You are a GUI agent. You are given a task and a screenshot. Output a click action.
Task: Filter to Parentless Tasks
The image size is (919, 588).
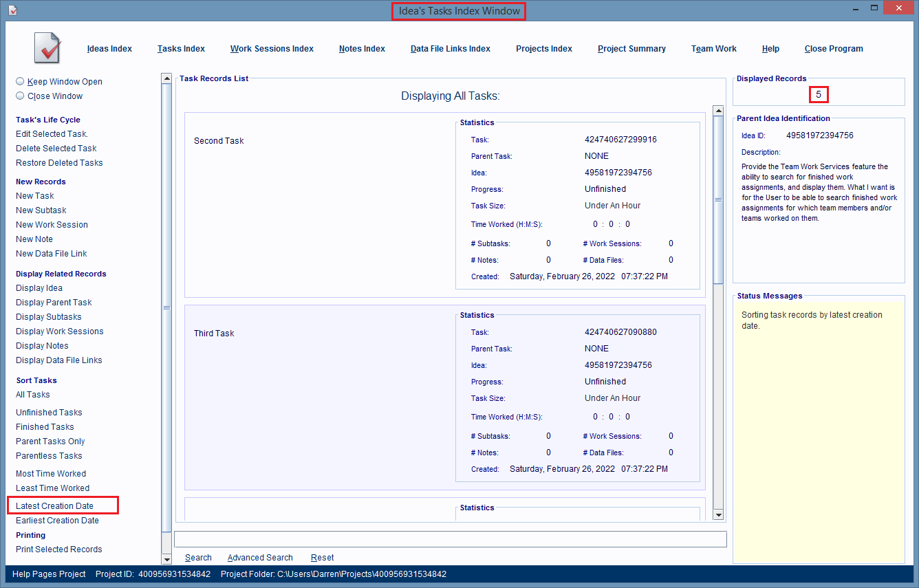(x=49, y=456)
